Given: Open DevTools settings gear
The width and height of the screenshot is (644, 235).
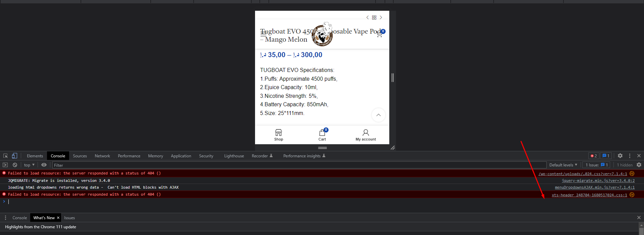Looking at the screenshot, I should [x=620, y=156].
